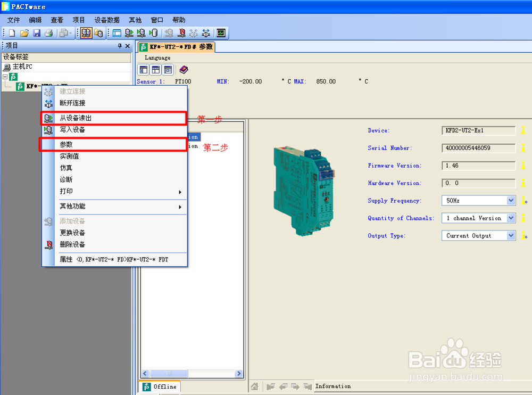Expand the 打印 submenu
This screenshot has width=532, height=395.
(115, 191)
